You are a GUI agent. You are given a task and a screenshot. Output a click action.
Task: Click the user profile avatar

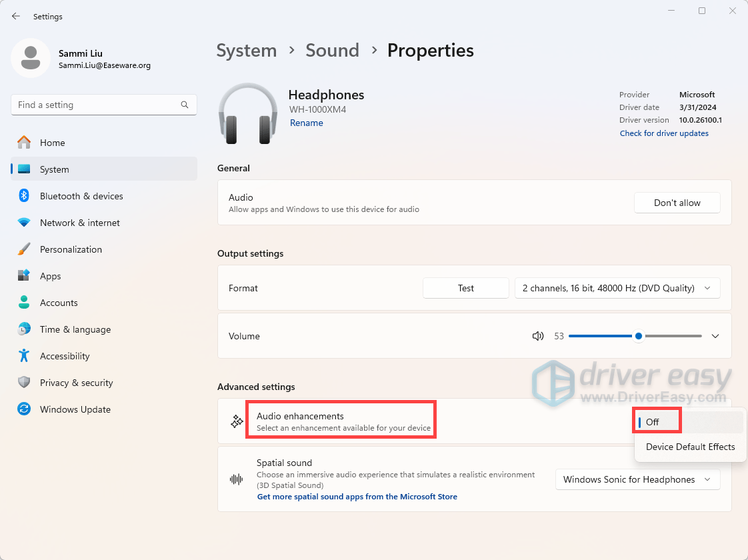31,59
